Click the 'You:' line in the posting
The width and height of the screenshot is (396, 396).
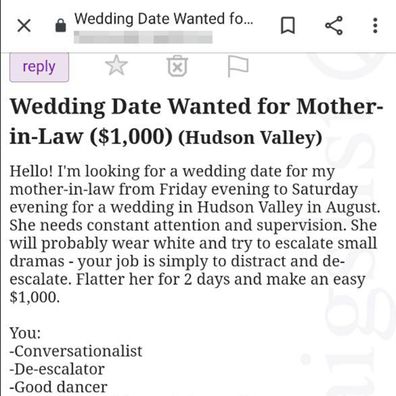(x=25, y=333)
